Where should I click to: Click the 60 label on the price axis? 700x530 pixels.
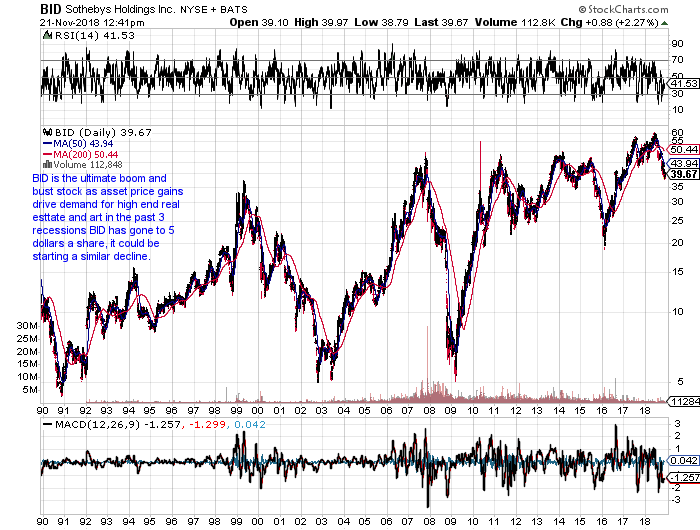tap(677, 133)
